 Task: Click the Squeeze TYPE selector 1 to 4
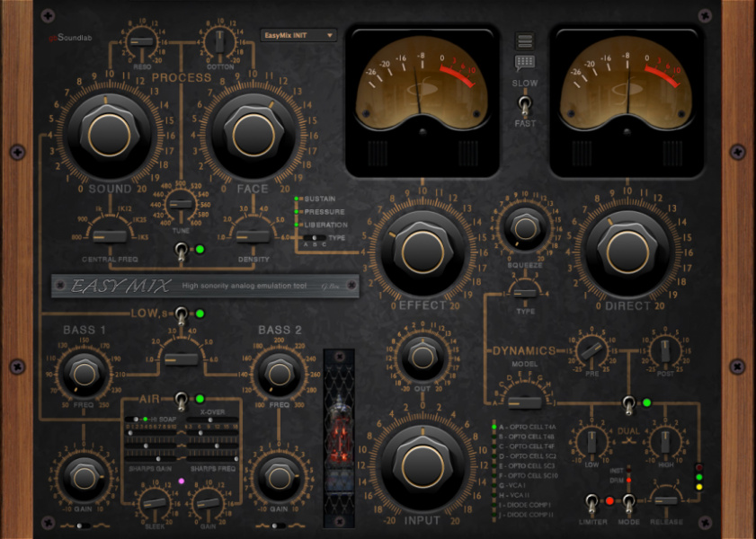525,292
